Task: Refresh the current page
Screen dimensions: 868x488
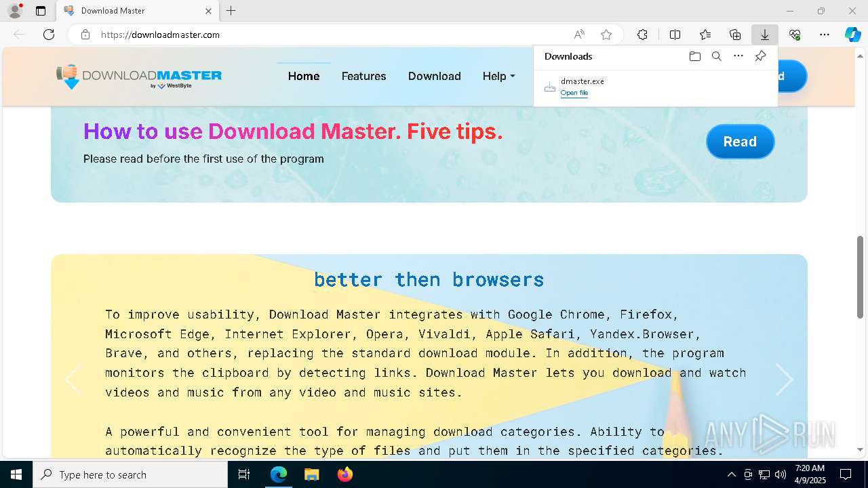Action: pyautogui.click(x=49, y=35)
